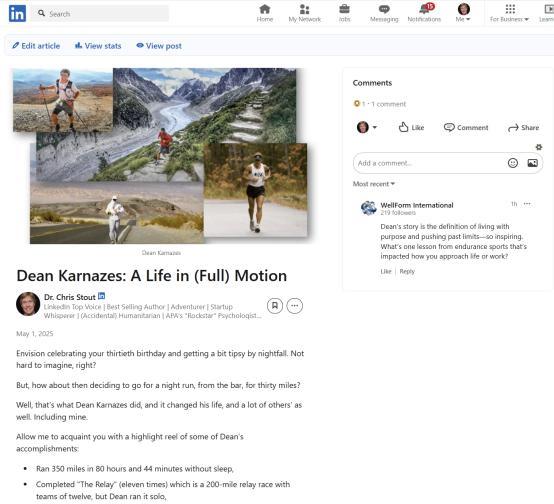Click Edit article
This screenshot has width=554, height=504.
36,46
